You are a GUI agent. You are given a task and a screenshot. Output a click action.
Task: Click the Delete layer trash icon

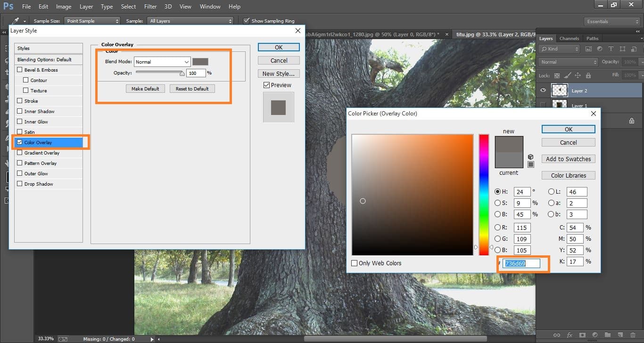633,335
